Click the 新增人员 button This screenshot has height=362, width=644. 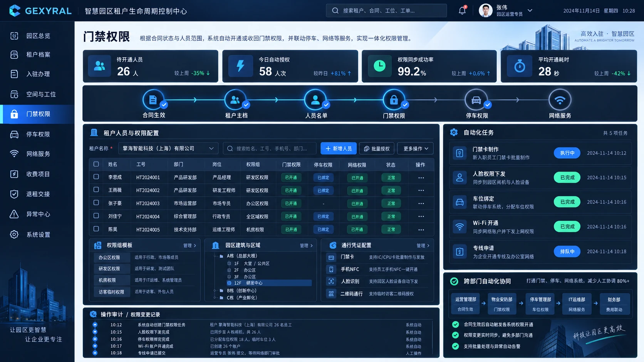pyautogui.click(x=339, y=148)
